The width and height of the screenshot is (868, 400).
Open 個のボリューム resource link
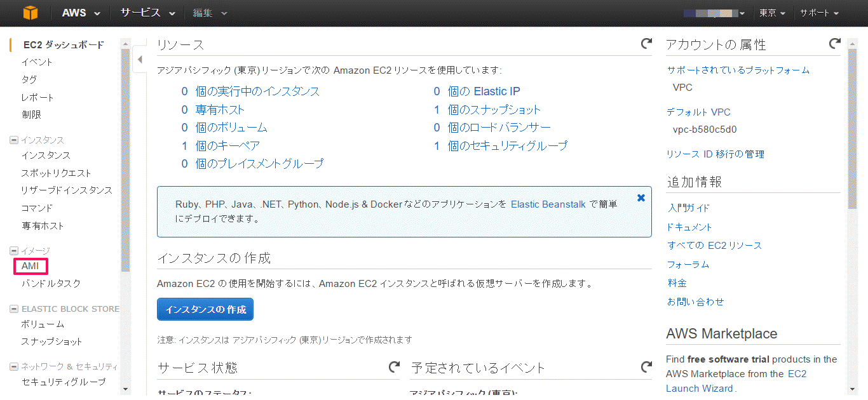pos(231,128)
